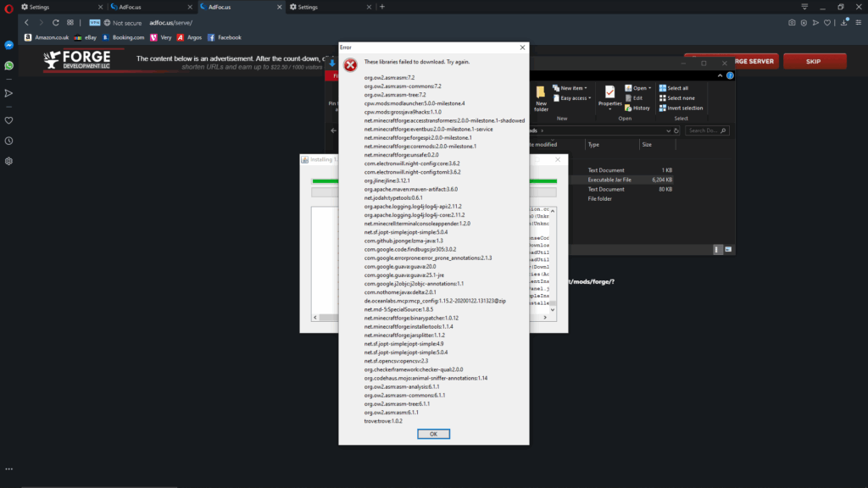The height and width of the screenshot is (488, 868).
Task: Close the Error dialog with X
Action: tap(522, 47)
